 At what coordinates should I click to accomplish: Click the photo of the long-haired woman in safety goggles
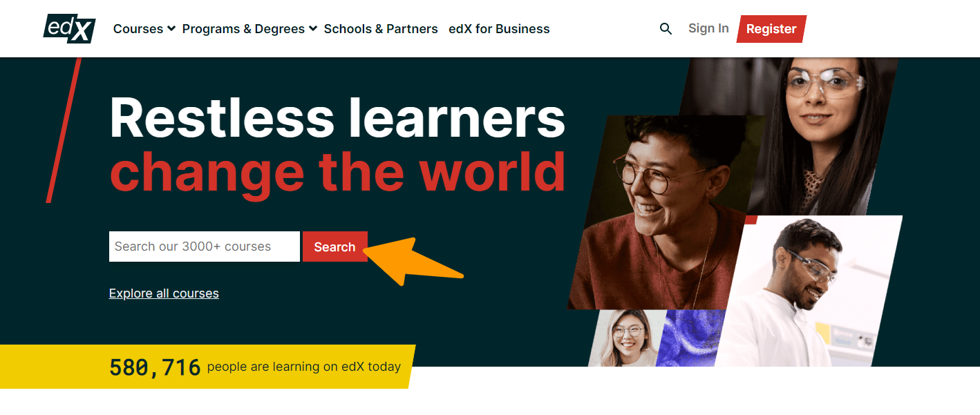click(x=822, y=124)
